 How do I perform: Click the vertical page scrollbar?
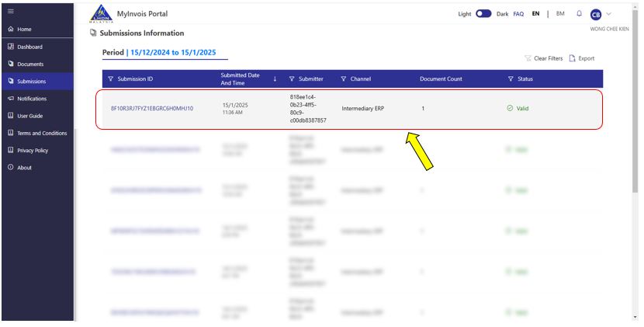tap(635, 103)
